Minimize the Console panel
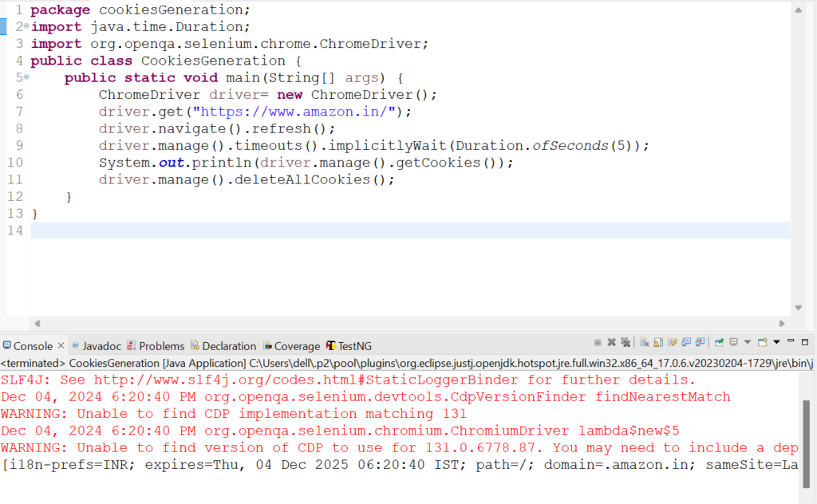The width and height of the screenshot is (817, 504). (x=791, y=341)
